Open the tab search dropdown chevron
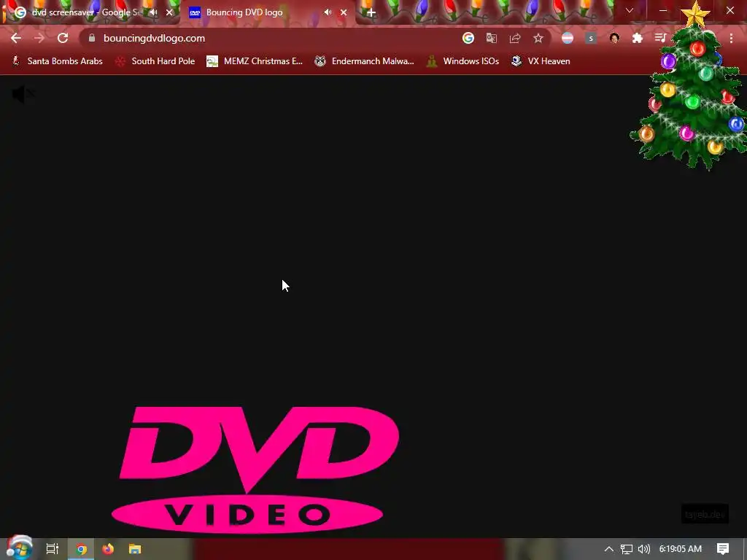 (630, 10)
